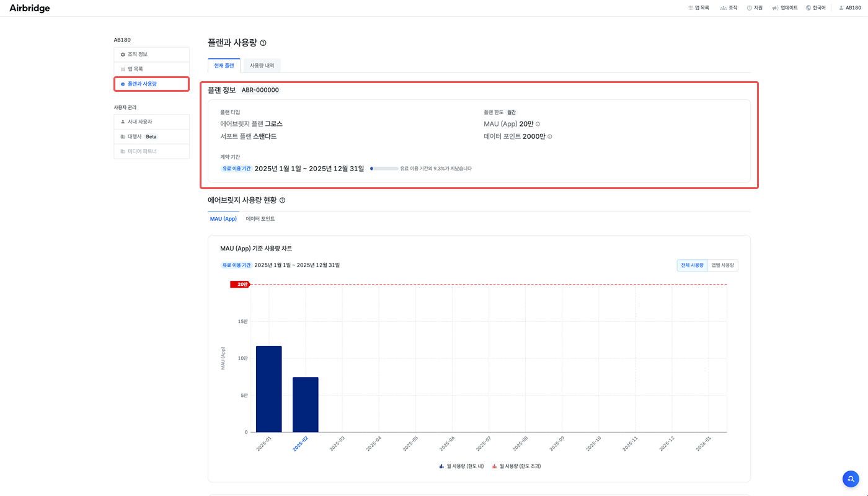This screenshot has height=496, width=868.
Task: Open 대행사 Beta in sidebar
Action: [151, 136]
